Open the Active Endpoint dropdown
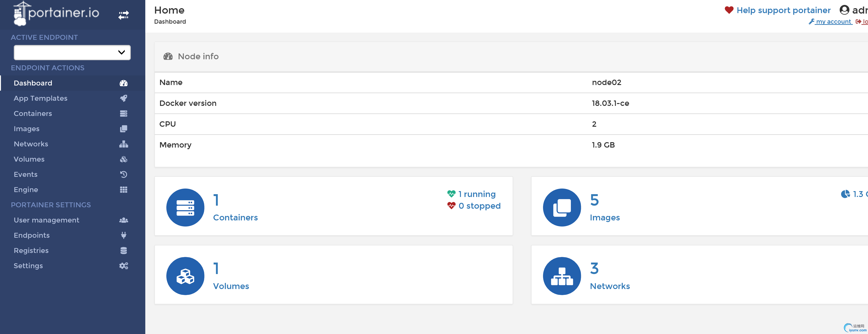The image size is (868, 334). pyautogui.click(x=72, y=52)
